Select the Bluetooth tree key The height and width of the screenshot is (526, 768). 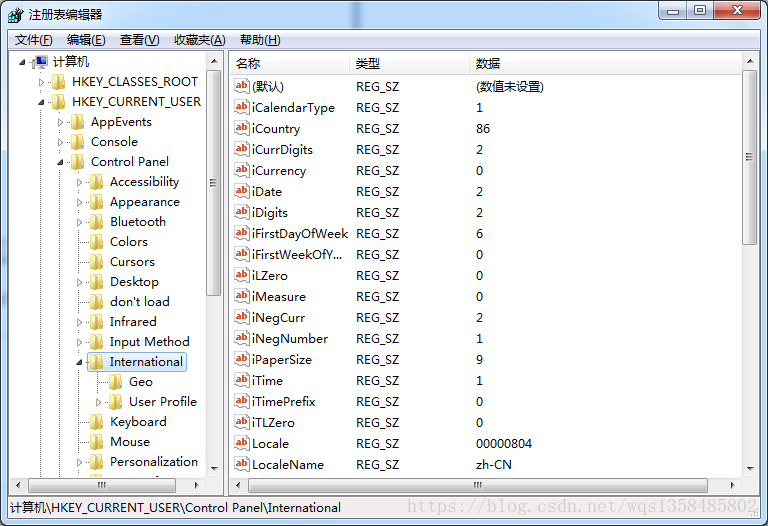point(138,222)
